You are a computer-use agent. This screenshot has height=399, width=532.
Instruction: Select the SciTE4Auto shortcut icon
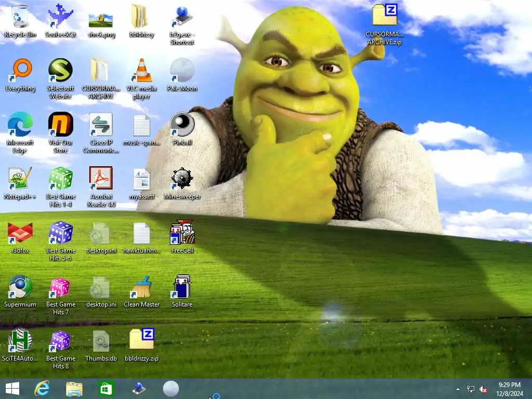tap(20, 345)
